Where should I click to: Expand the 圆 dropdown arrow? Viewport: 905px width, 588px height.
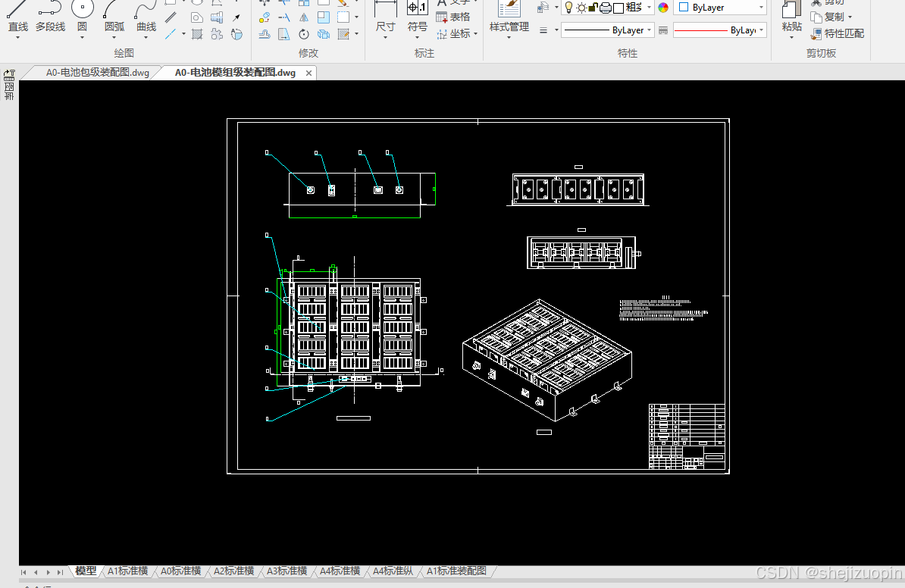tap(83, 37)
